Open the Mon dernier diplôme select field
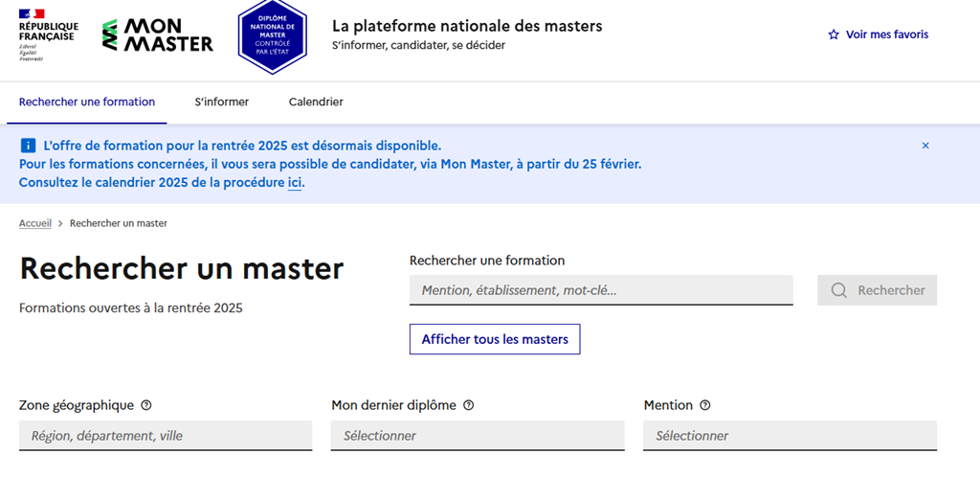Image resolution: width=980 pixels, height=477 pixels. pyautogui.click(x=478, y=435)
